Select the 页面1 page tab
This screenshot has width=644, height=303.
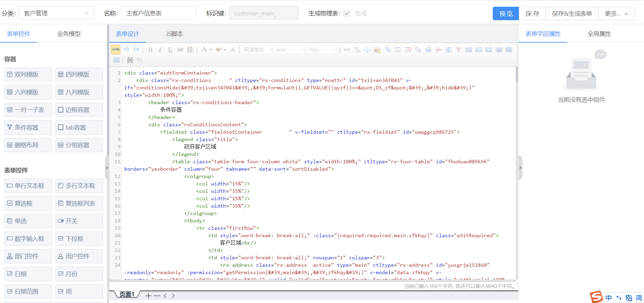click(127, 295)
